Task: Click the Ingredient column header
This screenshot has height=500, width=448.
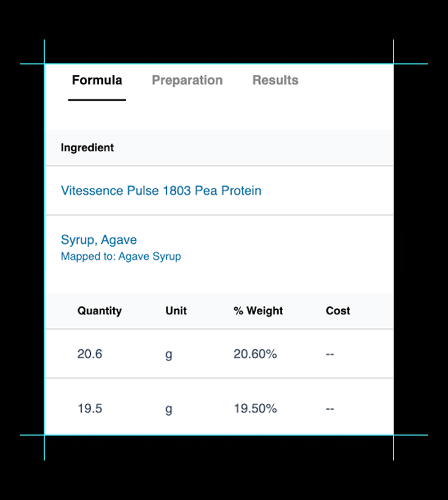Action: [87, 148]
